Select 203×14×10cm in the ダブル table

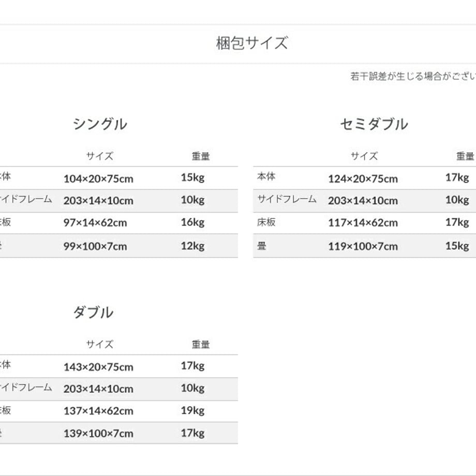point(98,389)
